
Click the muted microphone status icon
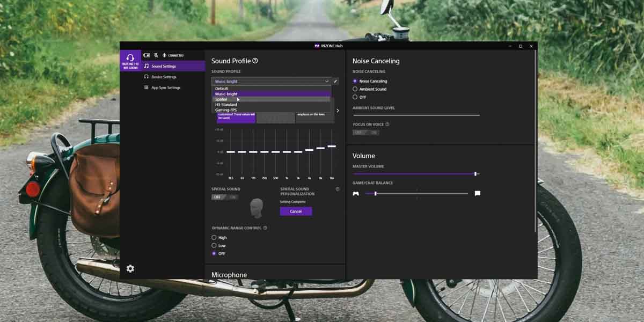coord(156,55)
